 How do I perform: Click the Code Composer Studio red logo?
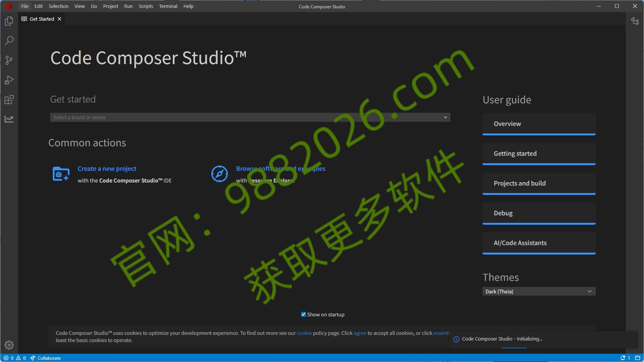(x=9, y=6)
